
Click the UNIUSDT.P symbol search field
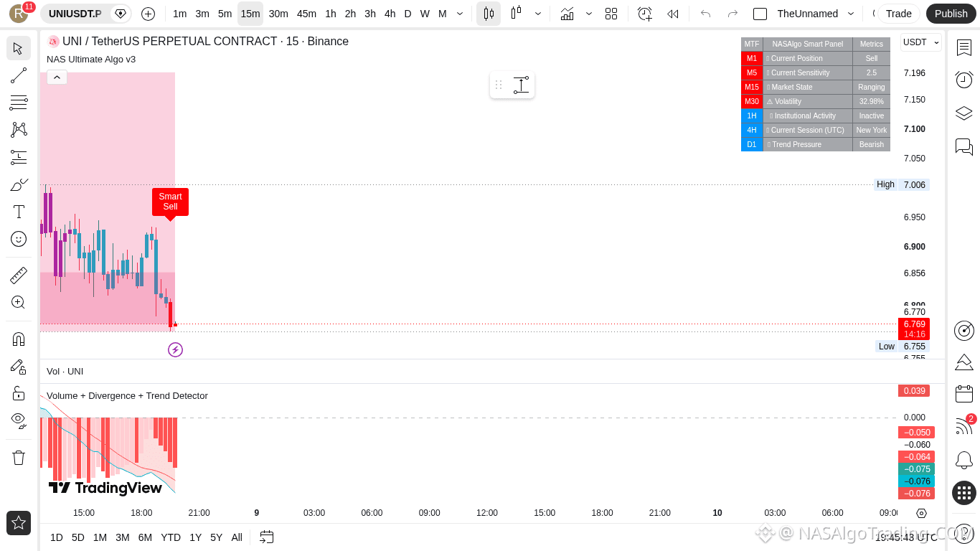[x=75, y=14]
